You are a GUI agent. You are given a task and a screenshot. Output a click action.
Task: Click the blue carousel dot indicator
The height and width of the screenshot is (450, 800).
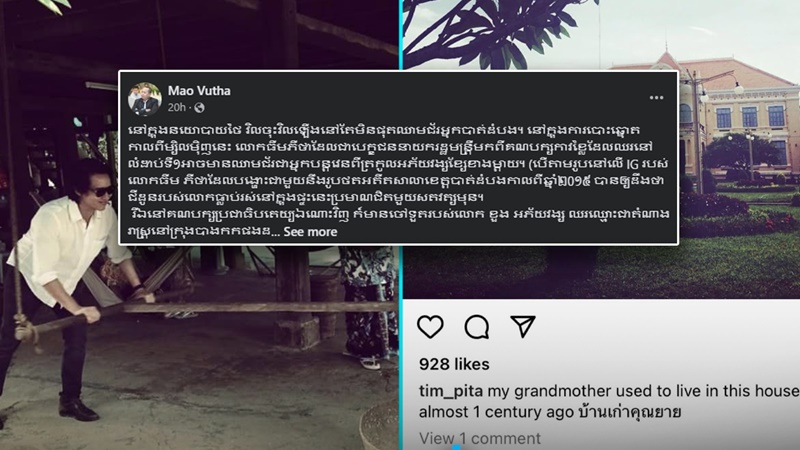(x=457, y=447)
